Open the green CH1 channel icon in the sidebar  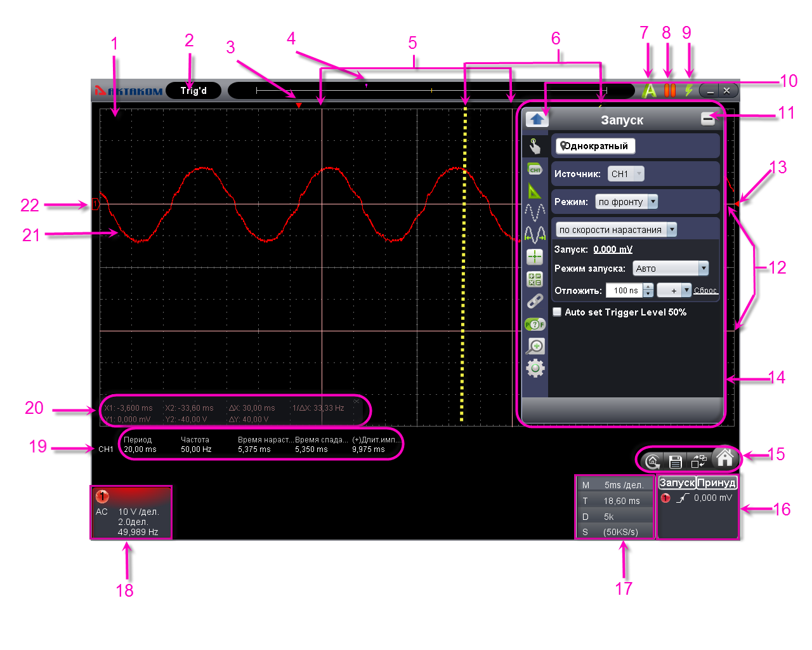535,169
